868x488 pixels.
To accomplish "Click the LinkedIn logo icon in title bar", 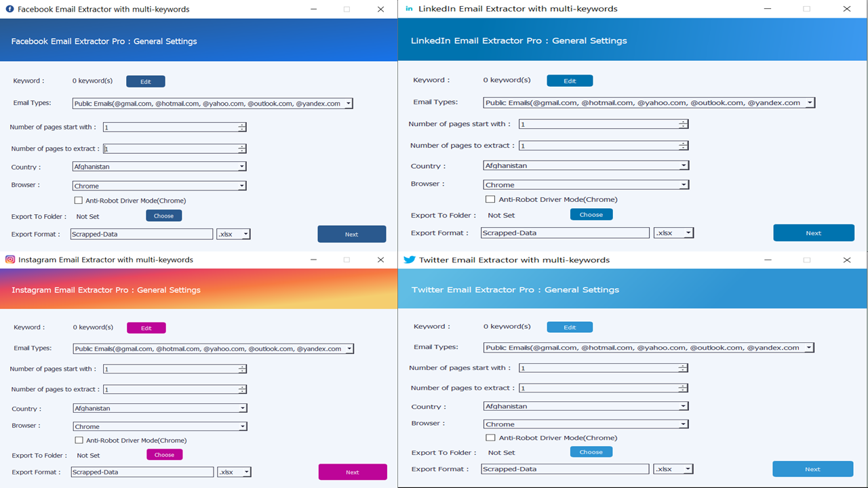I will coord(409,9).
